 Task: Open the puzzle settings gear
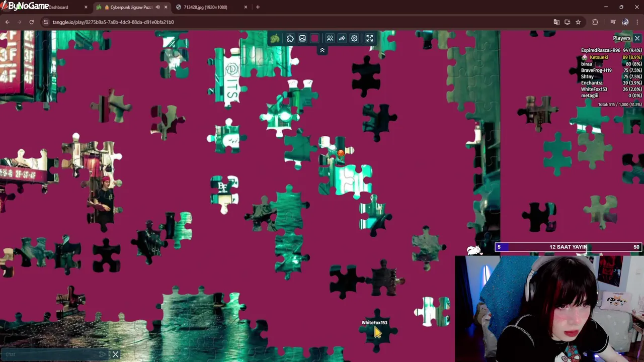tap(354, 38)
